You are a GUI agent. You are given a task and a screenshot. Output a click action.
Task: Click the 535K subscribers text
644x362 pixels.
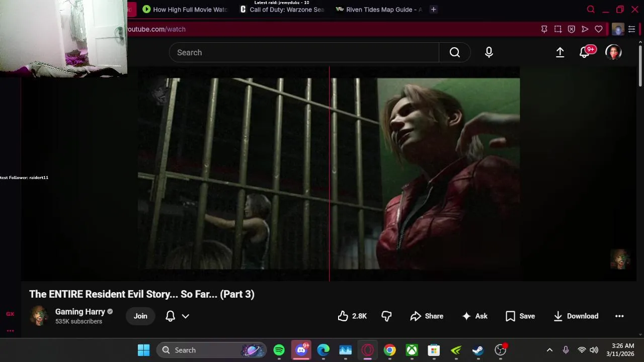coord(78,321)
